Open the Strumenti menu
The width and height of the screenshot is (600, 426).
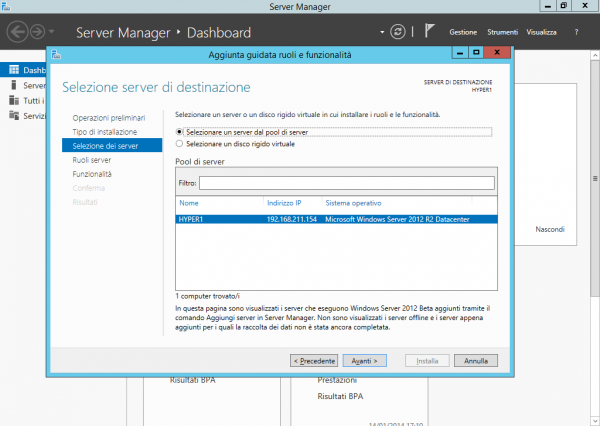click(x=502, y=32)
